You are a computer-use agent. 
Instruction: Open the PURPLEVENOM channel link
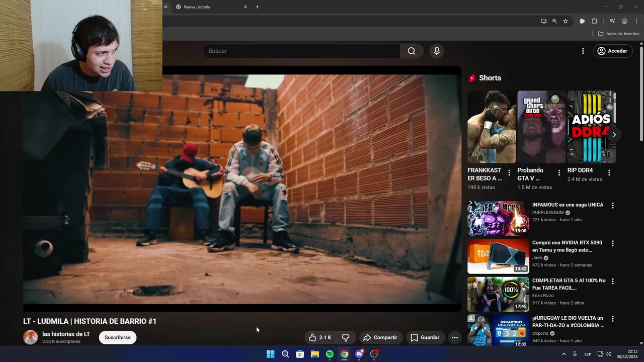pyautogui.click(x=548, y=213)
